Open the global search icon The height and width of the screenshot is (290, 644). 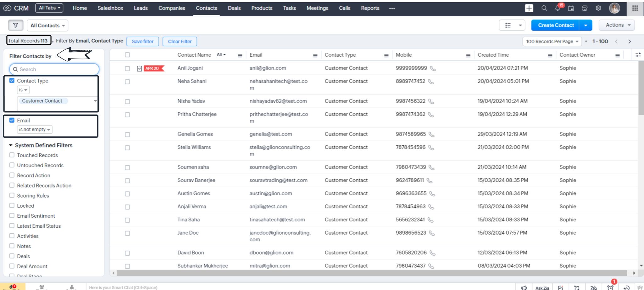pos(544,8)
